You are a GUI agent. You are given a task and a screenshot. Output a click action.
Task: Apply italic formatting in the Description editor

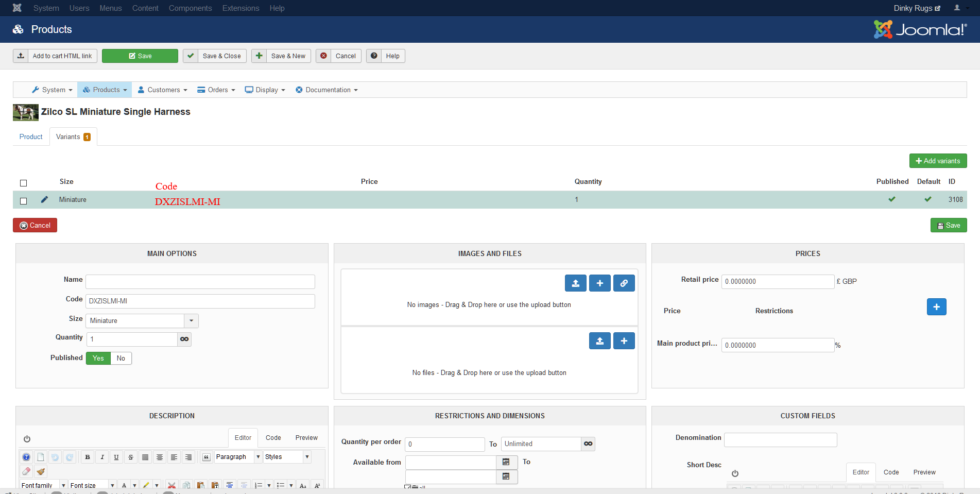[x=102, y=457]
